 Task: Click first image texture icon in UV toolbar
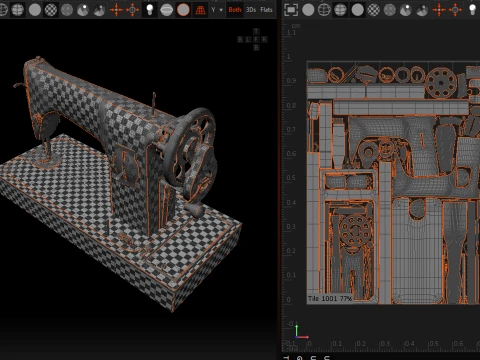406,10
